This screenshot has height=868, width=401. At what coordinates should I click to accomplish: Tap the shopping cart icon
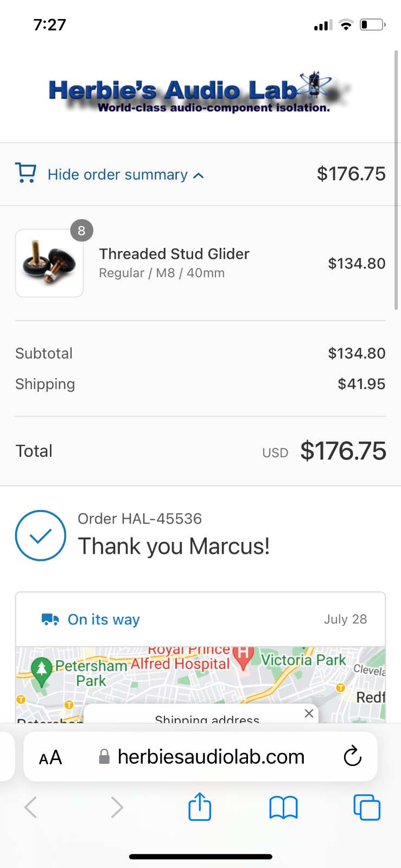[26, 173]
